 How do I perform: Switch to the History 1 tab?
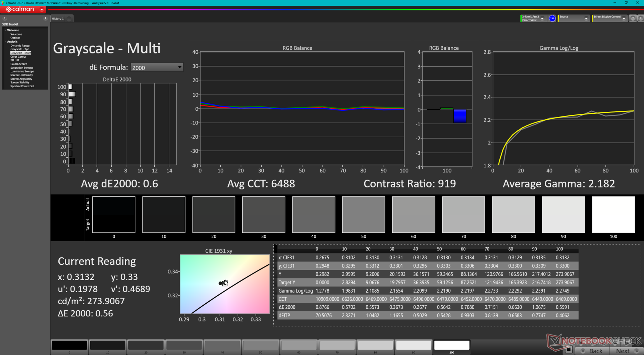(x=58, y=19)
